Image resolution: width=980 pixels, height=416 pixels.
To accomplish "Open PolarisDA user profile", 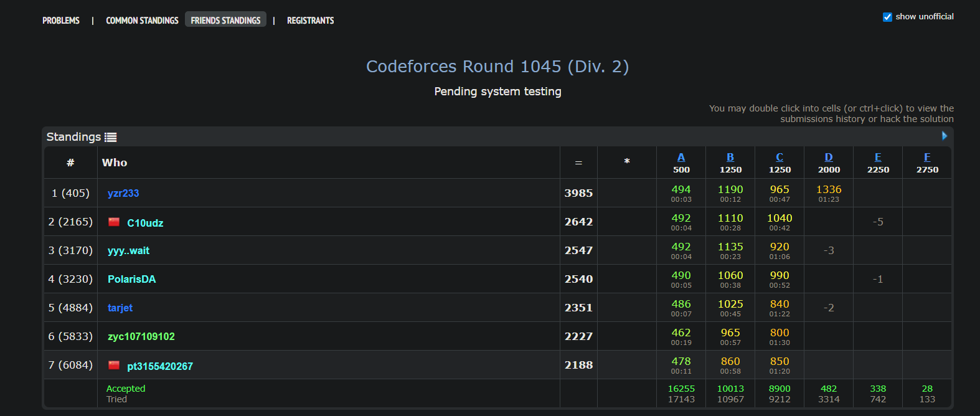I will pyautogui.click(x=132, y=279).
